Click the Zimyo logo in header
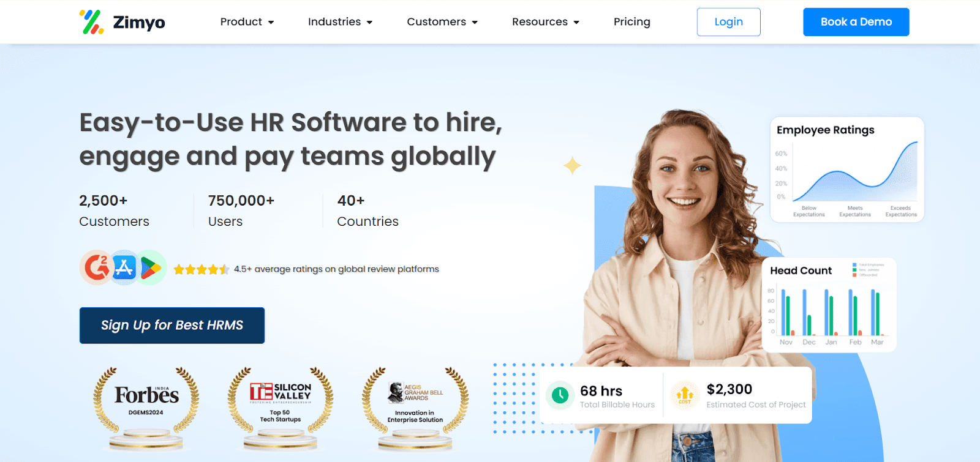980x462 pixels. coord(122,22)
